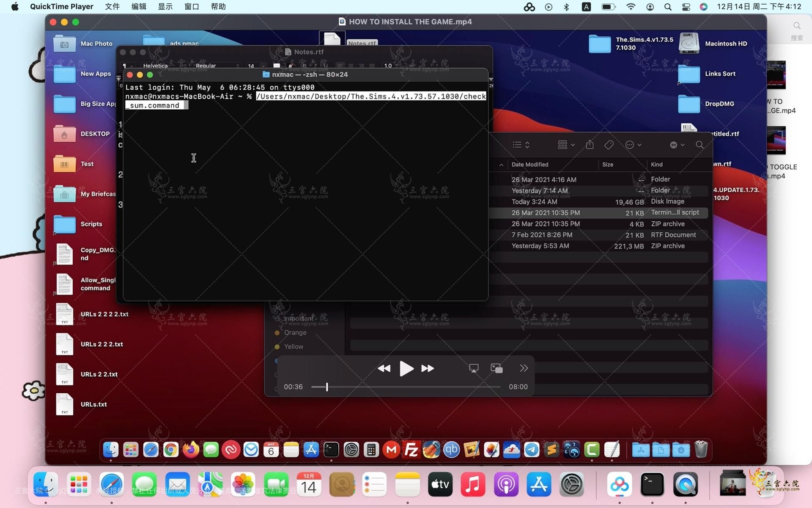Open the Bluetooth status menu

[566, 7]
